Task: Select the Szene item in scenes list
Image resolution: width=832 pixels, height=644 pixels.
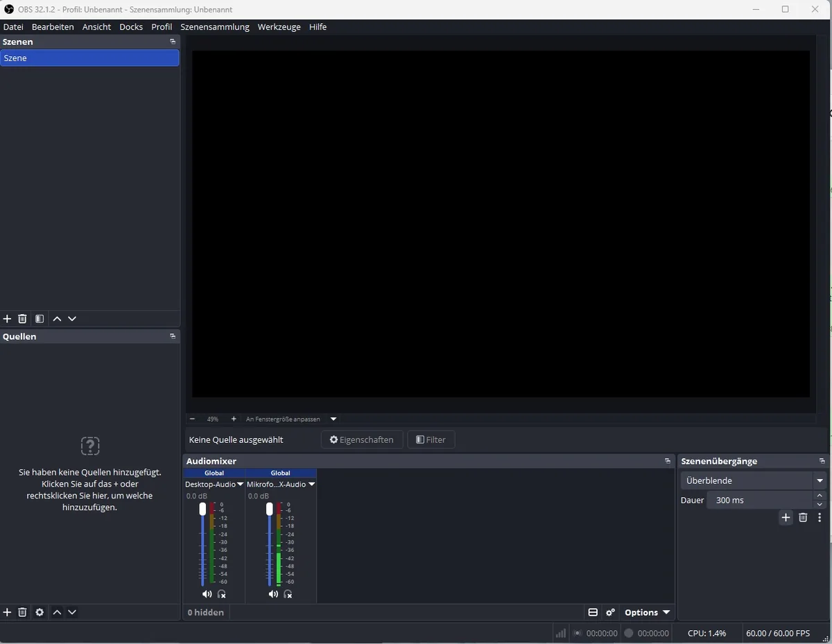Action: click(89, 58)
